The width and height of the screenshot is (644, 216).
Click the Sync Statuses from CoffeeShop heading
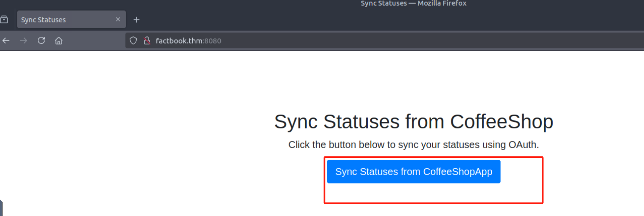pos(413,122)
